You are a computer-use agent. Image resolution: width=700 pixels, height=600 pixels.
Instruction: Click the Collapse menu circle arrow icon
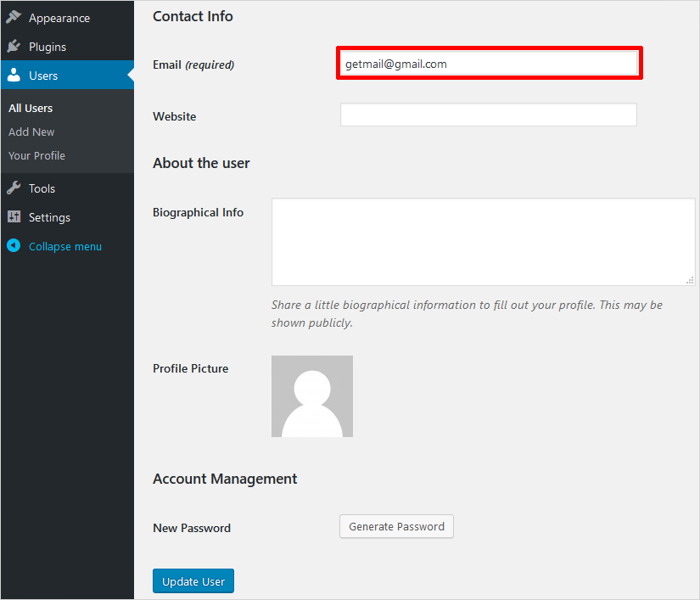[14, 246]
